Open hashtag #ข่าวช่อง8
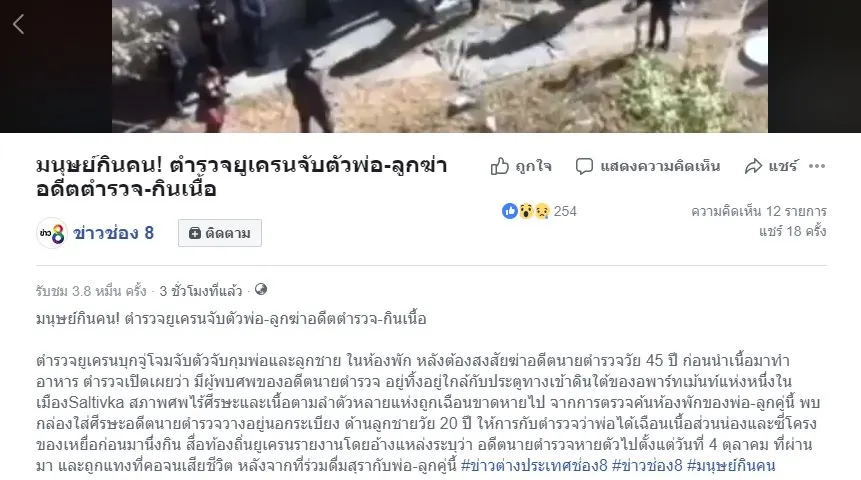The height and width of the screenshot is (480, 861). click(x=647, y=466)
